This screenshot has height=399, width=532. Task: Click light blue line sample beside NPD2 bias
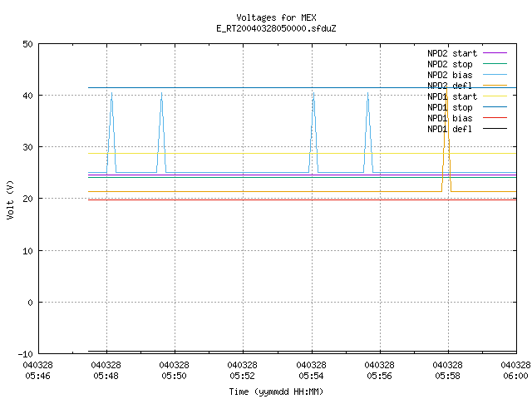coord(495,75)
